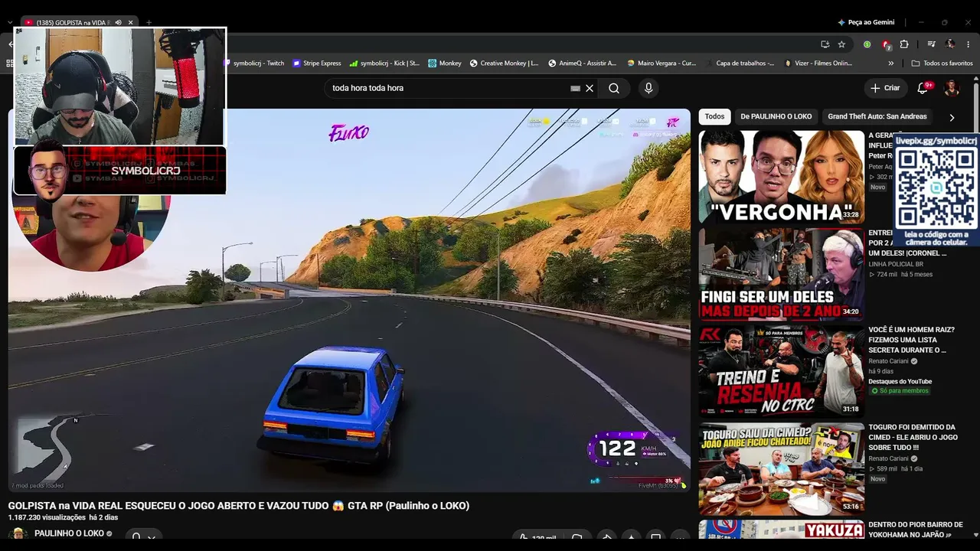Open video DENTRO DO PIOR BAIRRO DE YOKOHAMA
Screen dimensions: 980x551
coord(915,530)
